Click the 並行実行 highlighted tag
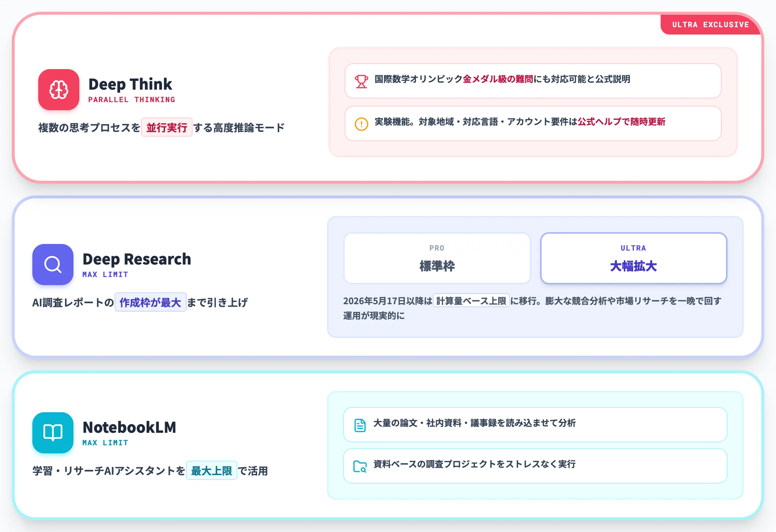 tap(167, 127)
